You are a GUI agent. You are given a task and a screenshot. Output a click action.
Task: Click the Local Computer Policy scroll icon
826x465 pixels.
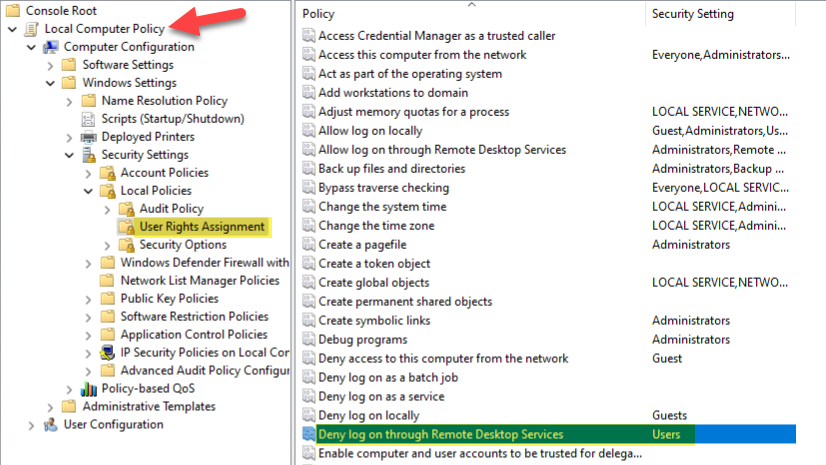click(32, 28)
